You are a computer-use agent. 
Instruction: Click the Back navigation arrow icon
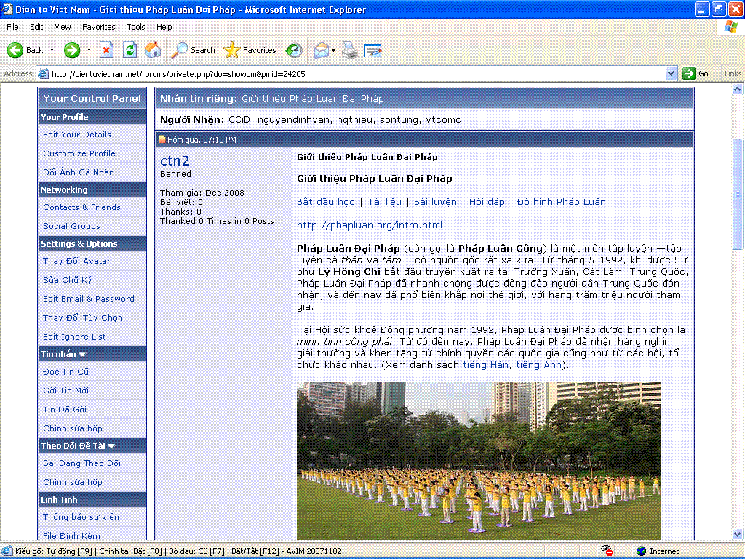(16, 50)
